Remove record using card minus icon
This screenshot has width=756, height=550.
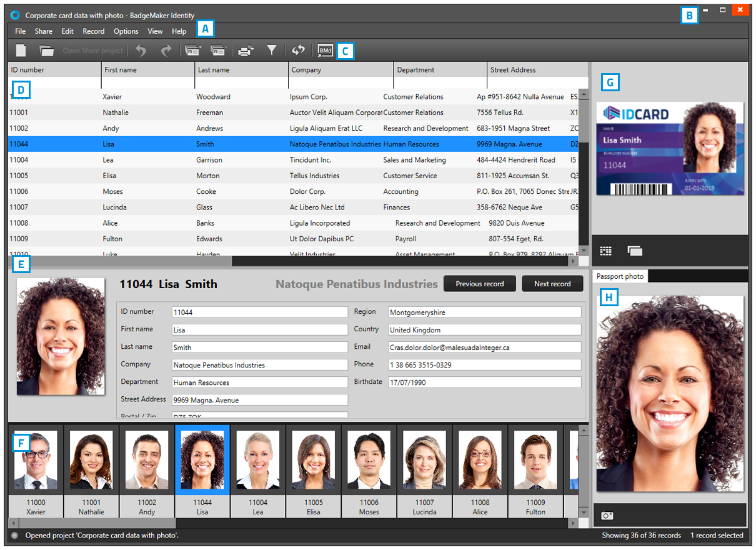pos(217,51)
